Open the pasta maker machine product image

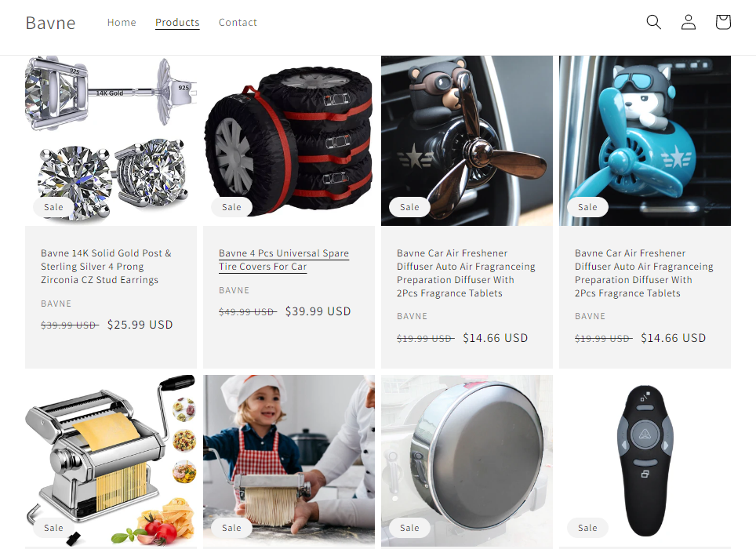pos(111,461)
